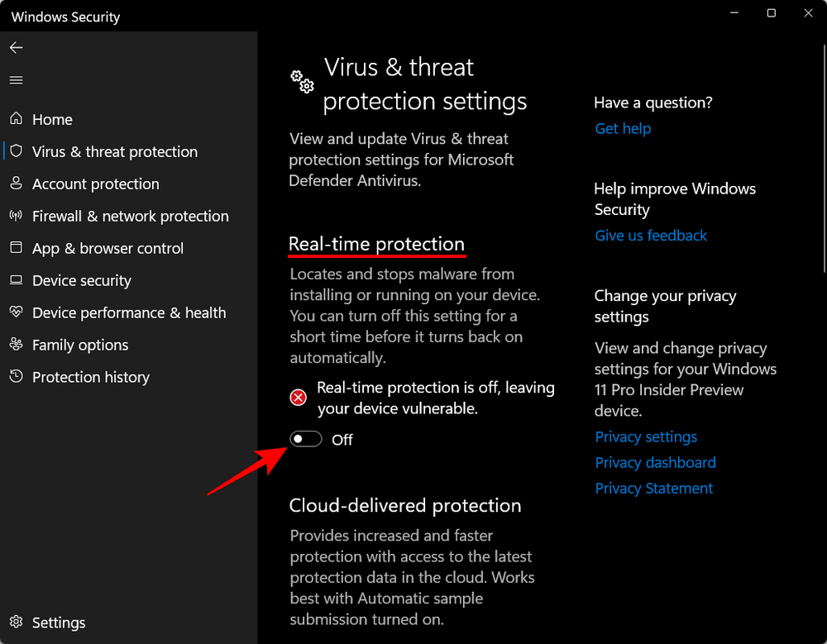Open Privacy settings
Image resolution: width=827 pixels, height=644 pixels.
pos(646,436)
